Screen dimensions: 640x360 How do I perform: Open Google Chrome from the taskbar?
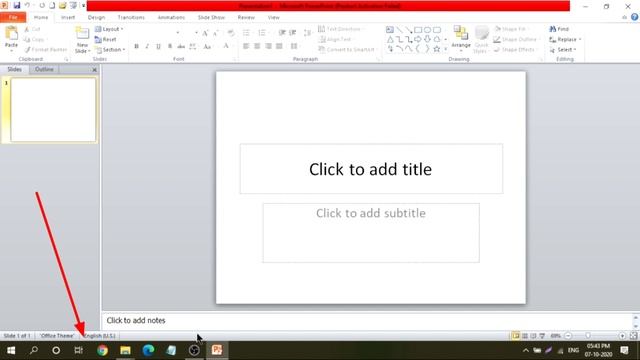coord(102,350)
